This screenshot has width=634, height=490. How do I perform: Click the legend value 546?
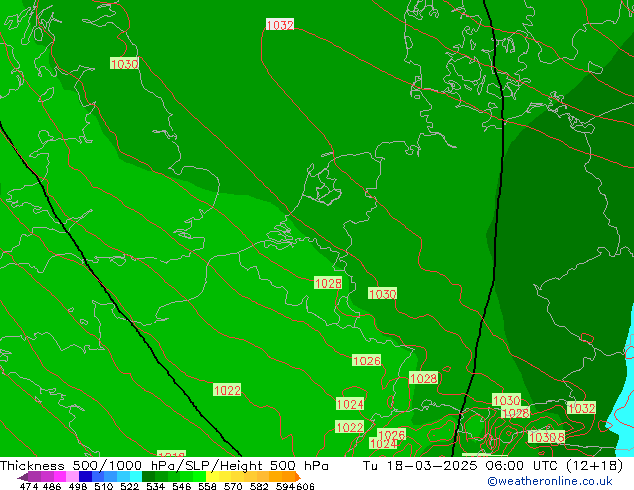(182, 486)
